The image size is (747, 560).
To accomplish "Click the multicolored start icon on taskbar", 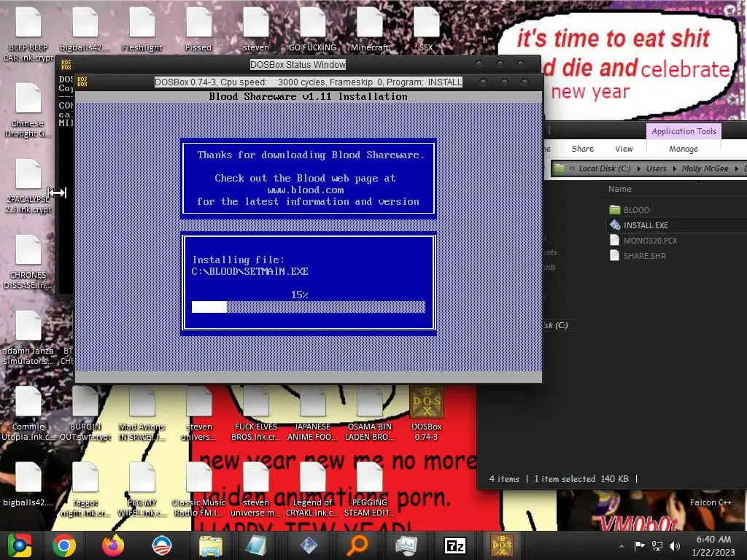I will click(19, 545).
